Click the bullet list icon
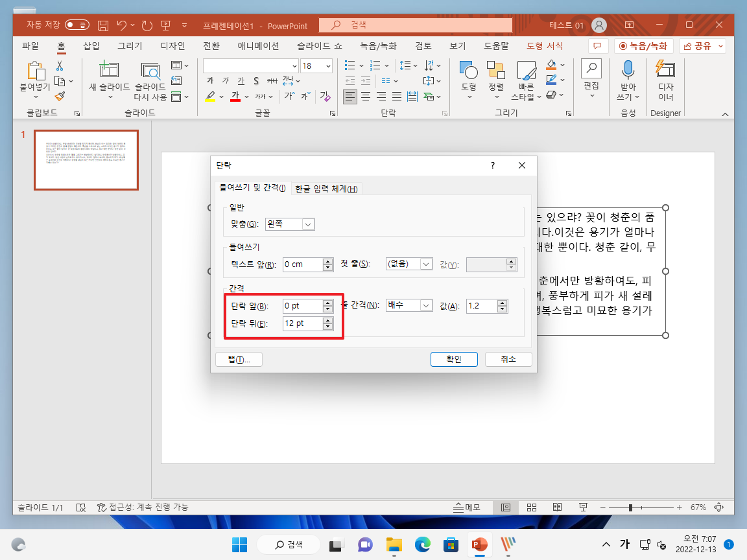The width and height of the screenshot is (747, 560). click(350, 65)
